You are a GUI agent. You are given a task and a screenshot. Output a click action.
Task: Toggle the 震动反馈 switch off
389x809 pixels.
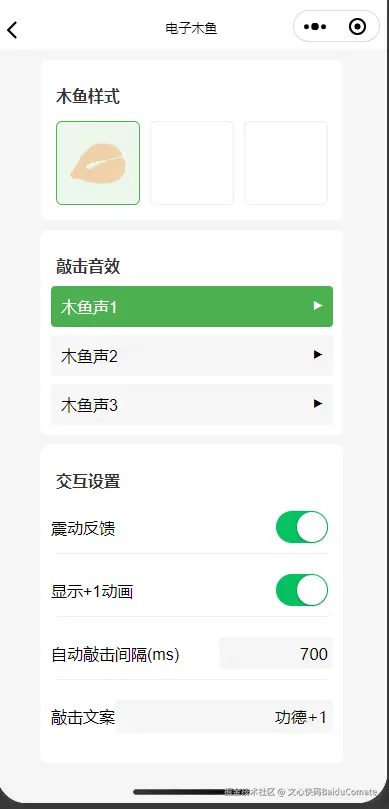[302, 527]
